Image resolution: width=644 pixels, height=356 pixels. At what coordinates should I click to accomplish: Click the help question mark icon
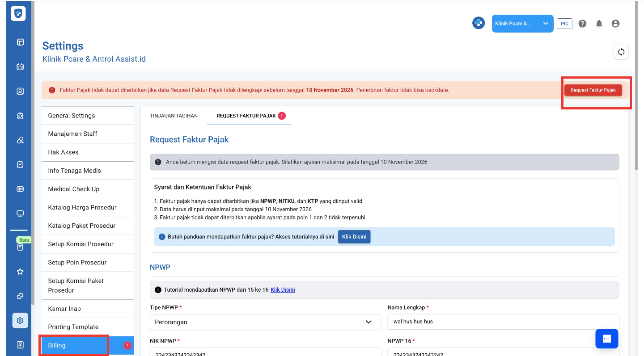pos(582,24)
